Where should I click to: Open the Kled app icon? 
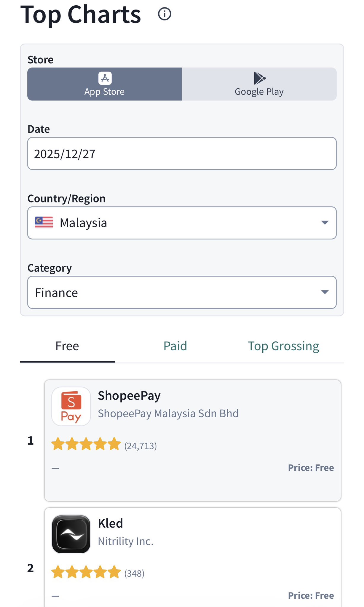coord(71,534)
